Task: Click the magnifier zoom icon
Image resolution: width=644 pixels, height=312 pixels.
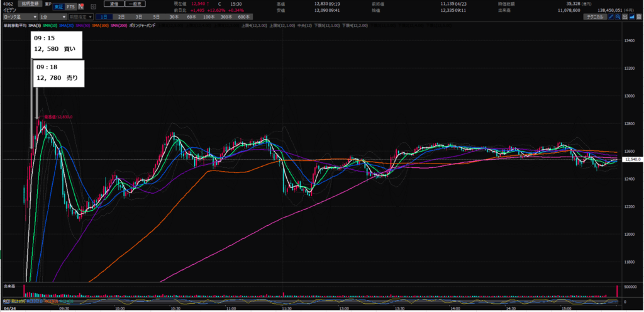Action: click(x=619, y=17)
